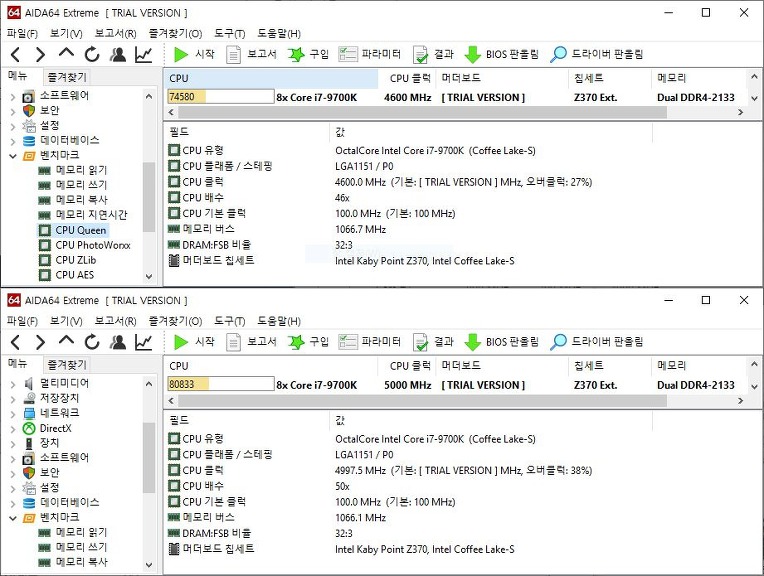Open the graph chart icon in top window
Viewport: 764px width, 576px height.
click(x=144, y=55)
